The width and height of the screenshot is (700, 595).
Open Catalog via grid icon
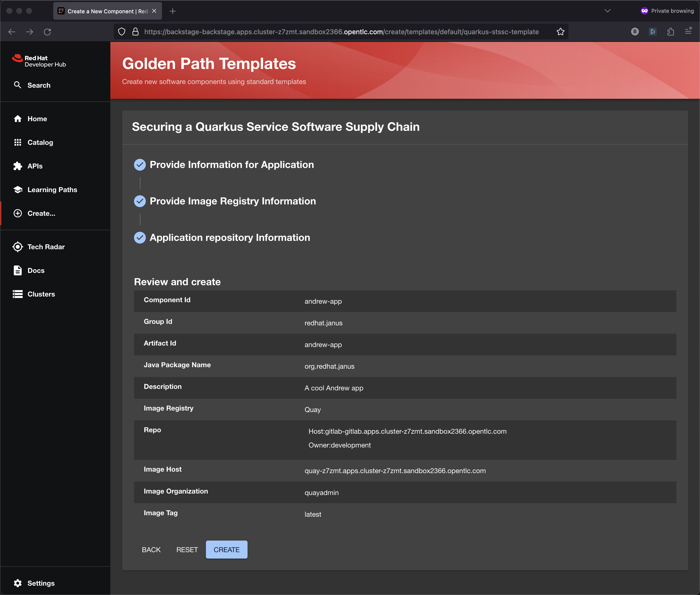[x=17, y=142]
